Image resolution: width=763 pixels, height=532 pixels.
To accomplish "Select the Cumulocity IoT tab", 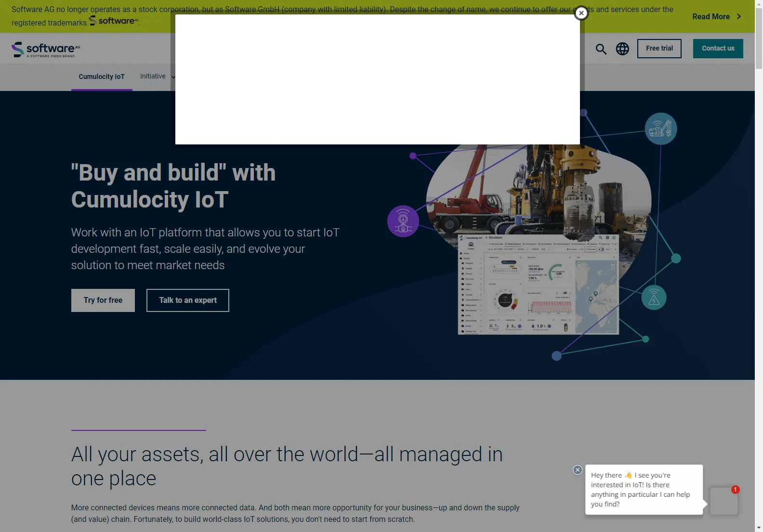I will pos(102,77).
